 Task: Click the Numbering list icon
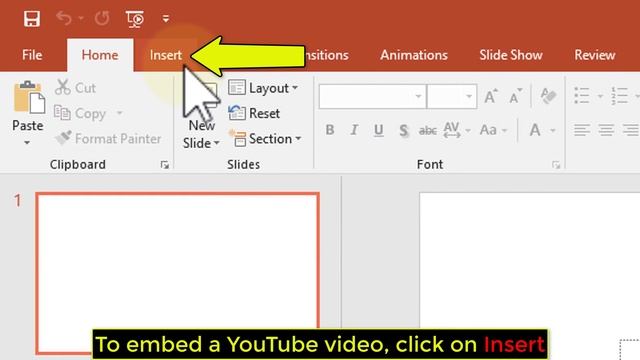620,96
